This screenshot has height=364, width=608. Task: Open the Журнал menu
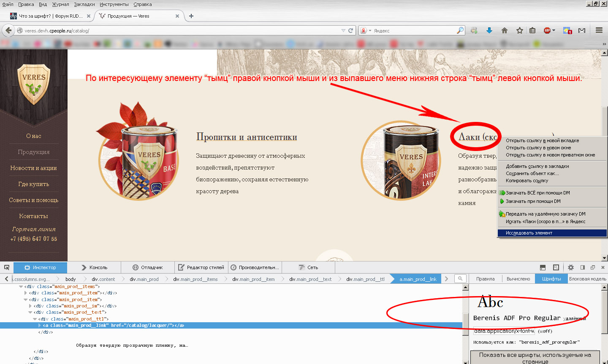[x=60, y=4]
